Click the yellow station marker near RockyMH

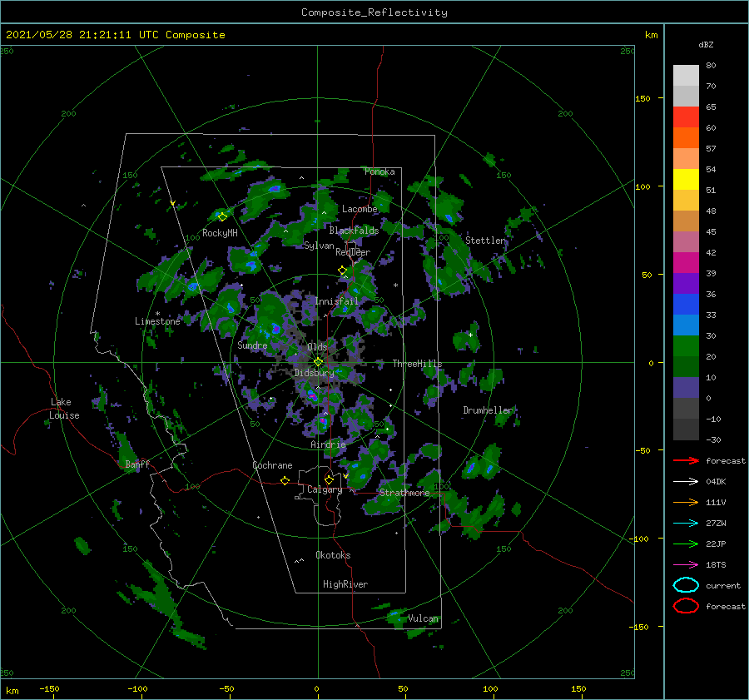point(222,217)
